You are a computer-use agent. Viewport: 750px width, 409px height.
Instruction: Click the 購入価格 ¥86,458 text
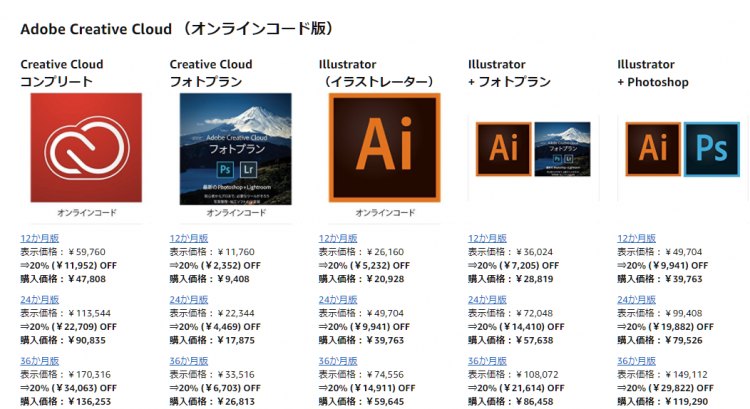511,401
